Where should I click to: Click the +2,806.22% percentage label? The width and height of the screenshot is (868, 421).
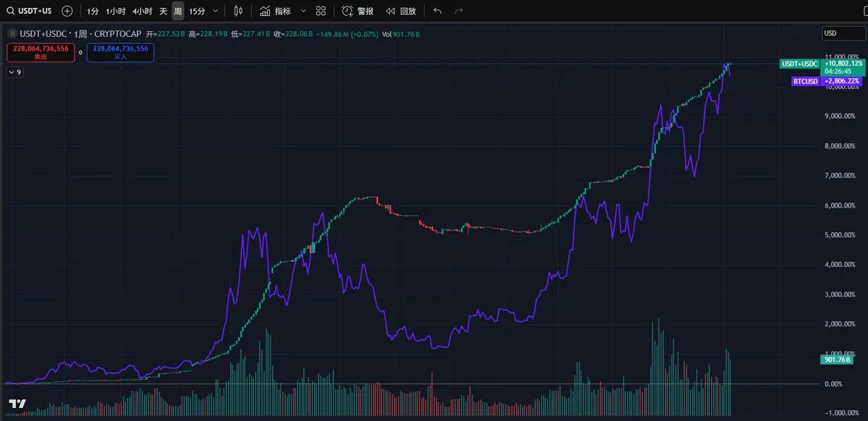coord(841,81)
